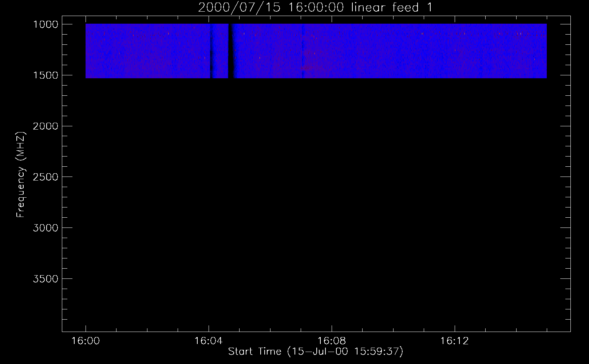
Task: Click the 16:08 time tick label
Action: (x=332, y=341)
